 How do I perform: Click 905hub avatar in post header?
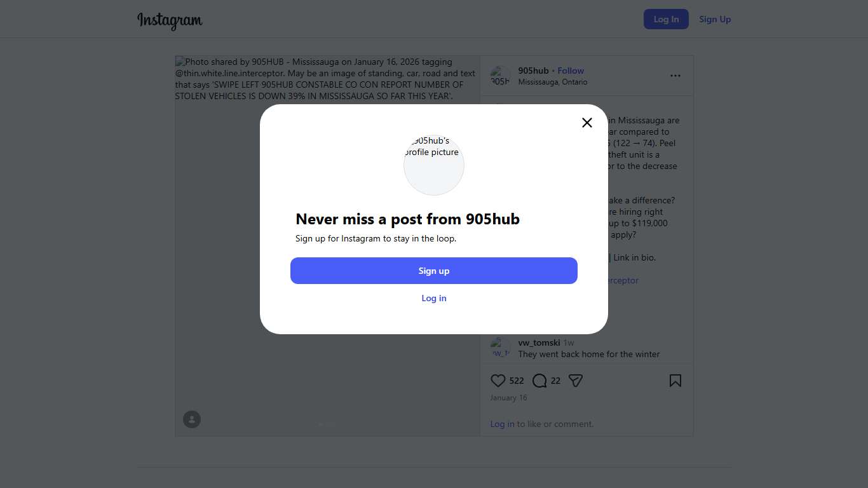501,76
